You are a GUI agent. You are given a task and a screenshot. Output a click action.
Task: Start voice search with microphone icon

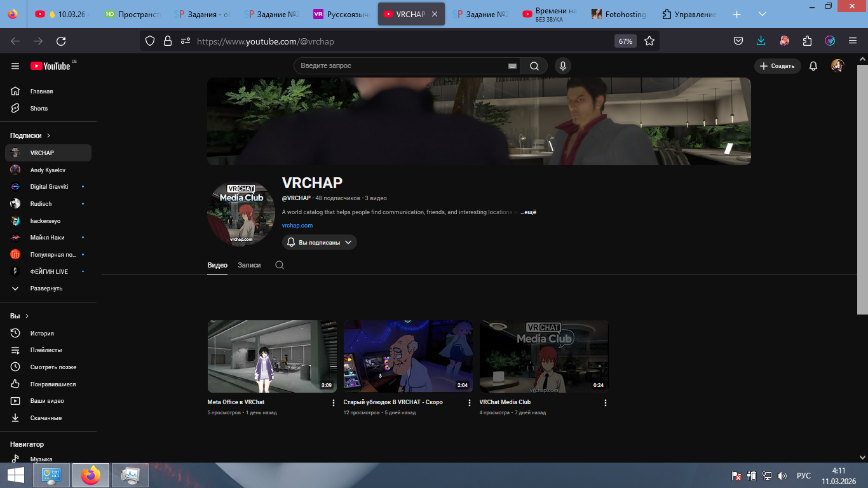click(x=562, y=66)
